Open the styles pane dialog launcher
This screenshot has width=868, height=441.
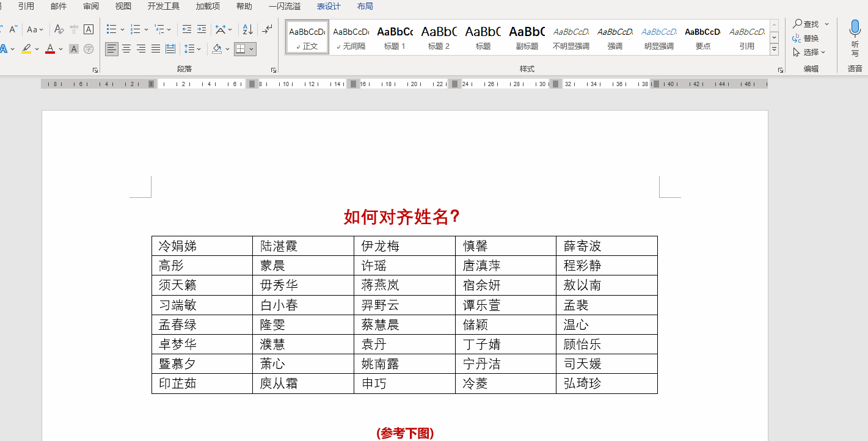click(781, 70)
